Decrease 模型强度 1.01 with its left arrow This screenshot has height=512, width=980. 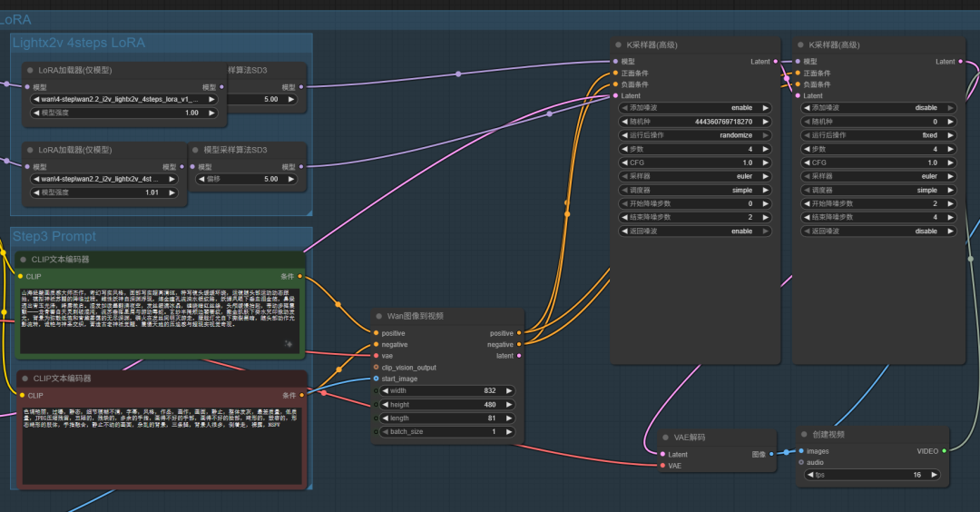tap(36, 192)
